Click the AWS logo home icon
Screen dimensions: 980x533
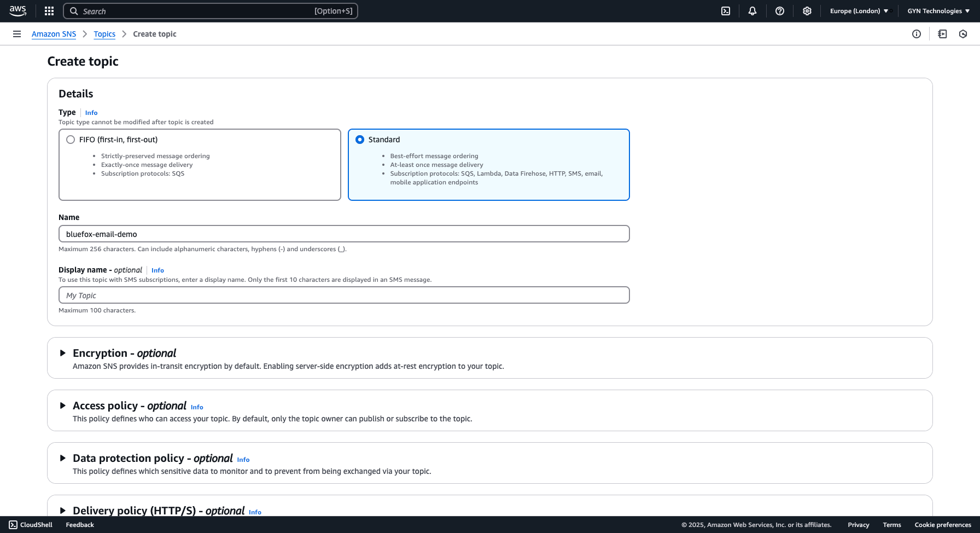[x=18, y=11]
